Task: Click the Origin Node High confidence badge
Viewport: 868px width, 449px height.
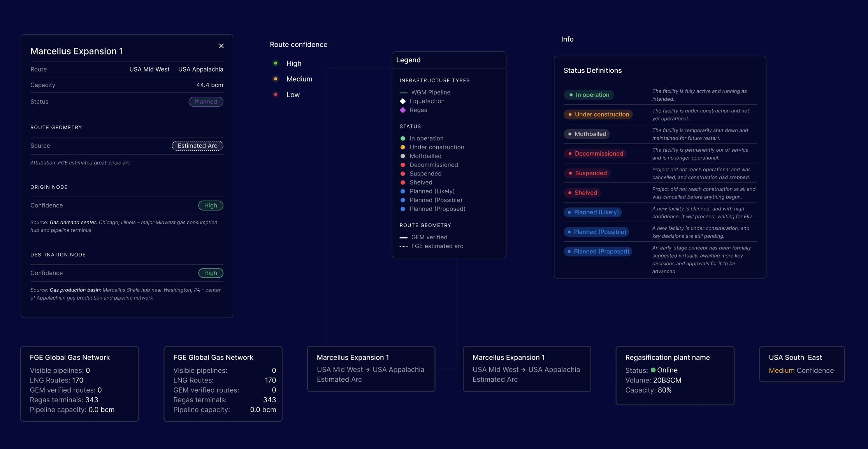Action: 211,205
